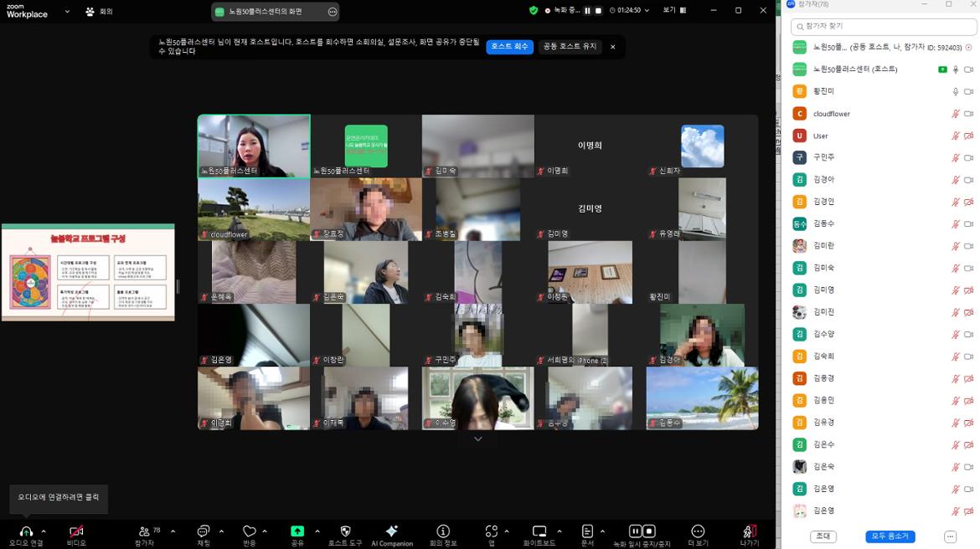Click the 모두 음소거 button
The height and width of the screenshot is (549, 980).
coord(890,536)
